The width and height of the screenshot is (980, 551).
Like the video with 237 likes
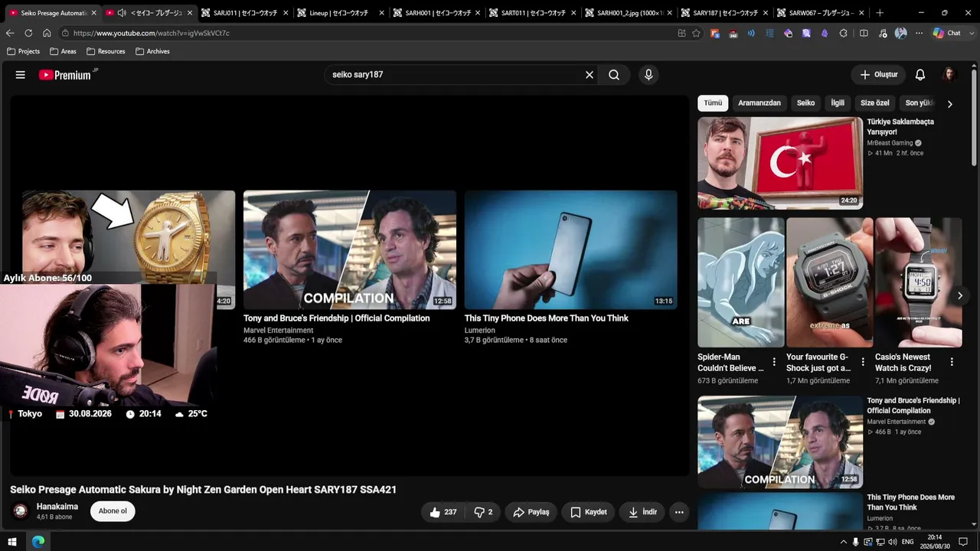tap(443, 512)
